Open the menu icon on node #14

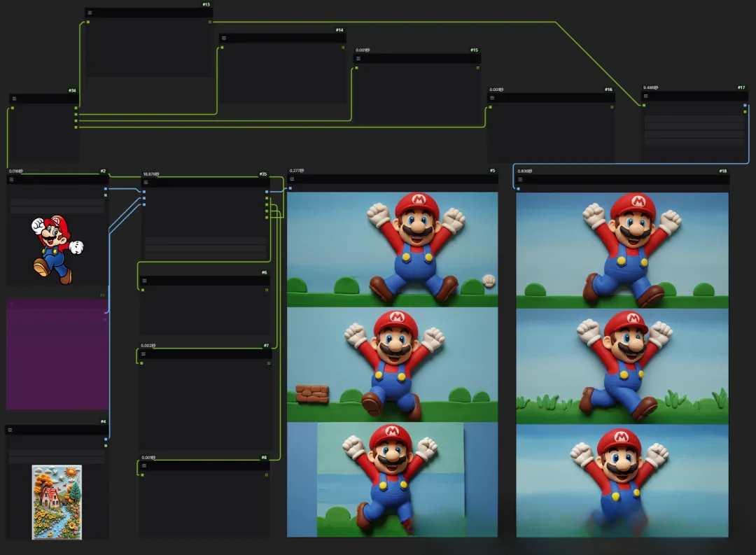pos(224,38)
